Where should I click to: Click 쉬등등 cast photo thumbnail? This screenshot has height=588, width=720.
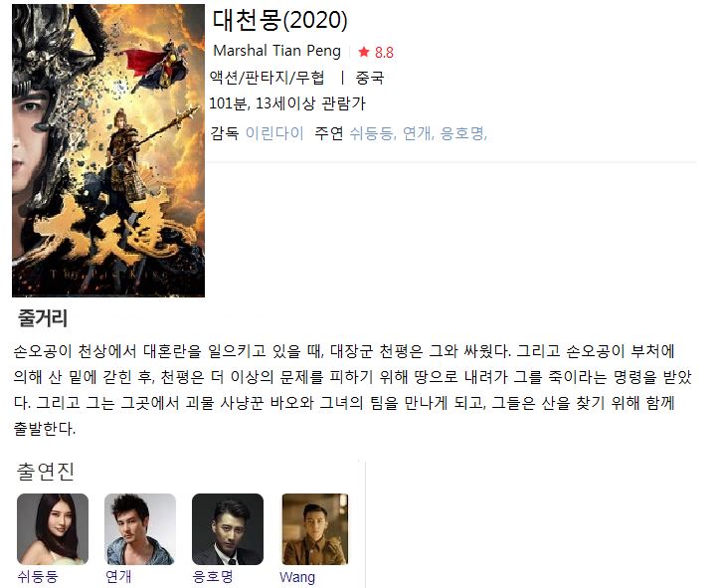tap(53, 529)
